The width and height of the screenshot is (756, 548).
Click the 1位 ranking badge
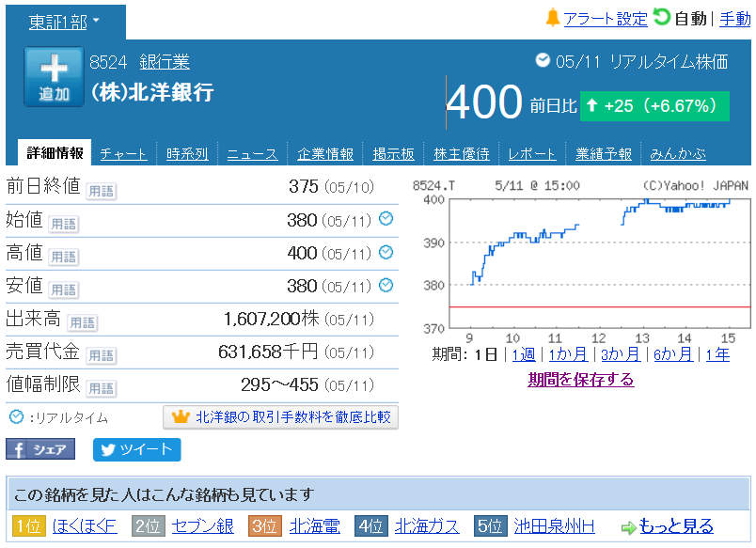[x=29, y=525]
